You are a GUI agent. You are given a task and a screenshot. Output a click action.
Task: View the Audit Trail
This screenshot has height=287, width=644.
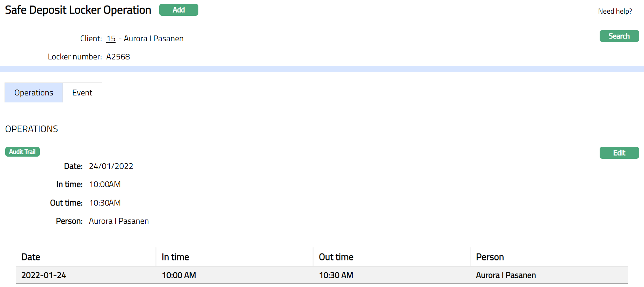pyautogui.click(x=22, y=152)
